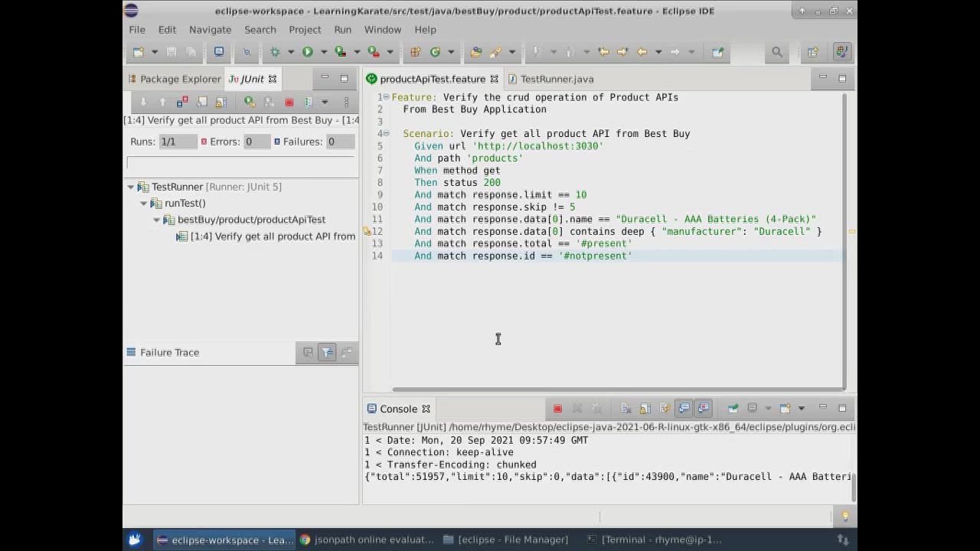
Task: Switch to the Package Explorer tab
Action: point(180,79)
